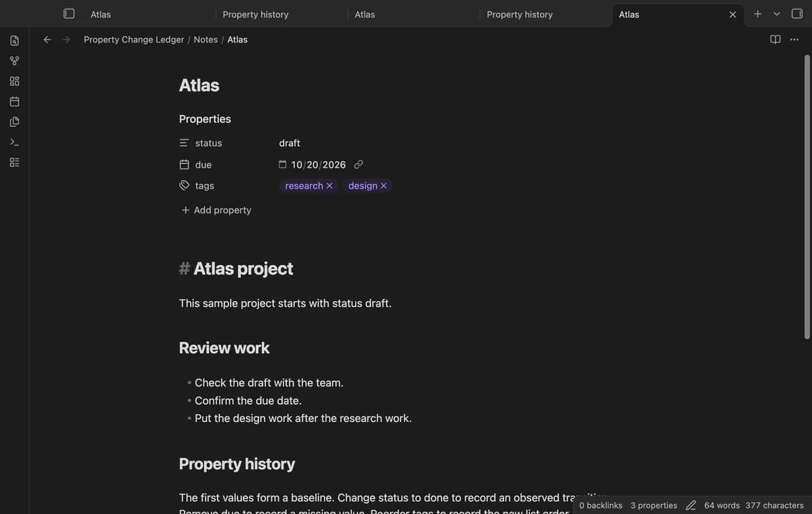Click Atlas in the breadcrumb path
Viewport: 812px width, 514px height.
coord(238,40)
